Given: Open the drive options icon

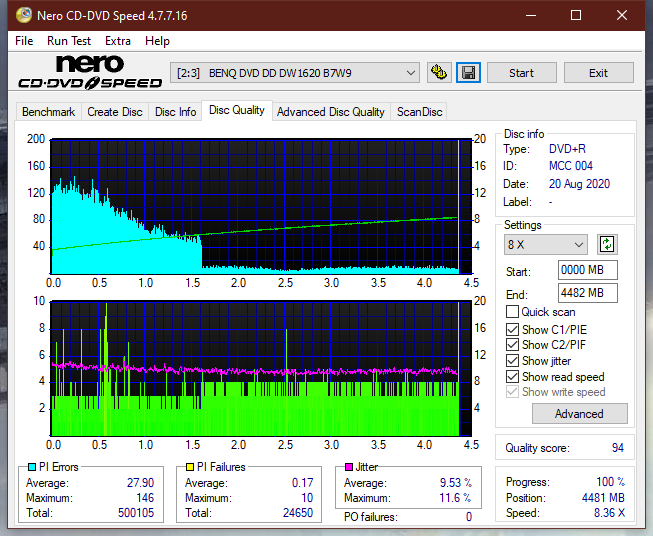Looking at the screenshot, I should coord(439,73).
